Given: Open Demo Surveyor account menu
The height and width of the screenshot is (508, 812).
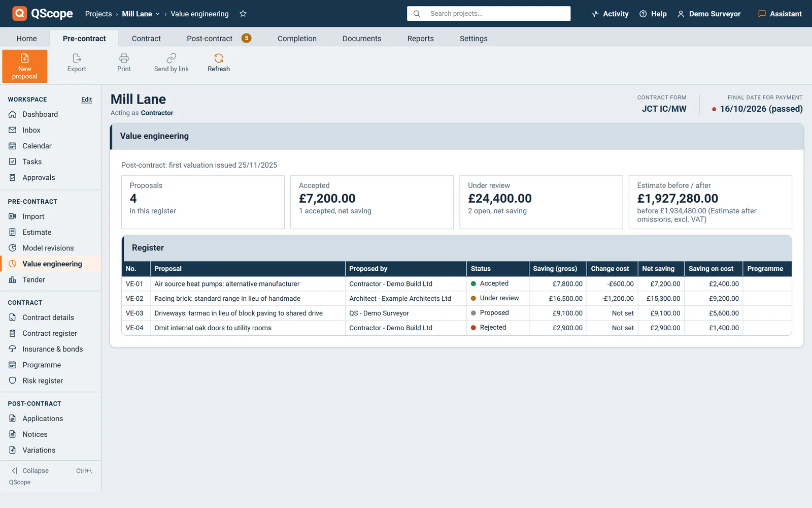Looking at the screenshot, I should [x=709, y=14].
